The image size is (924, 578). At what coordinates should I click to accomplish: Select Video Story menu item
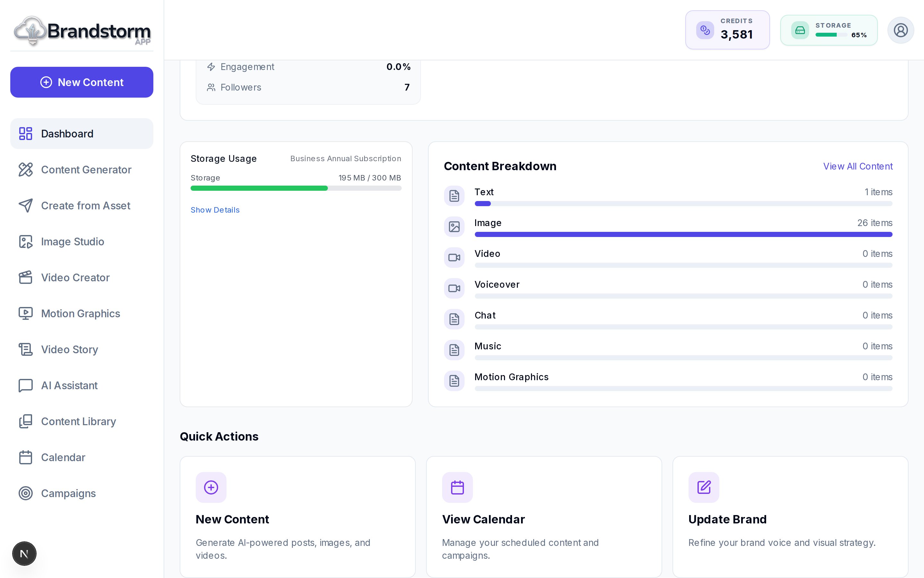(x=82, y=349)
